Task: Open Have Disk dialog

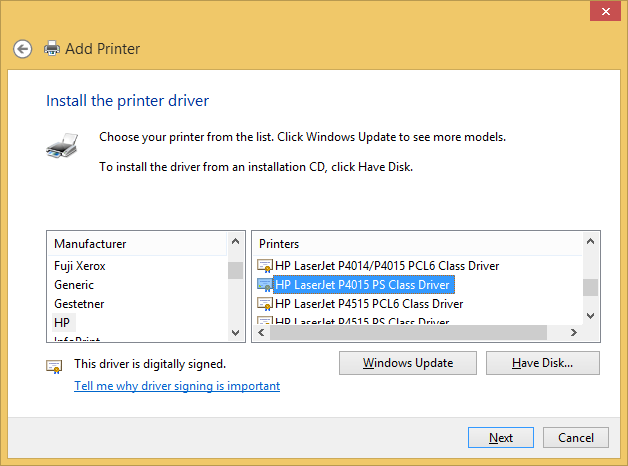Action: pyautogui.click(x=542, y=363)
